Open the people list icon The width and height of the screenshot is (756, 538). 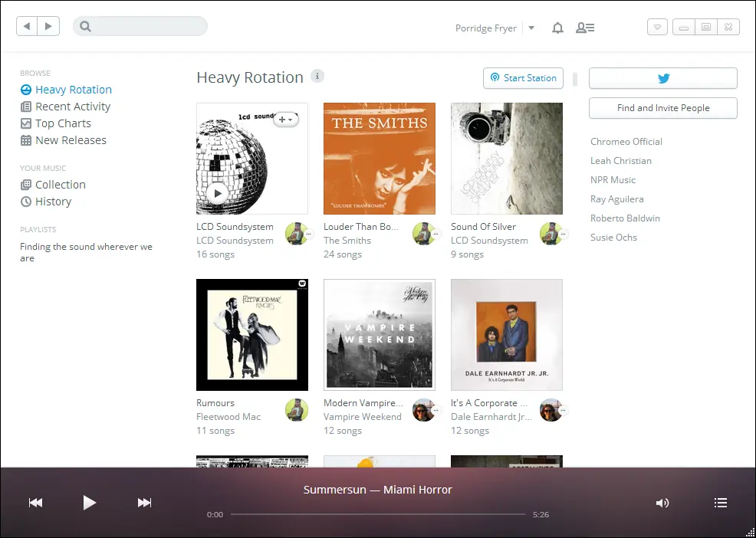585,28
